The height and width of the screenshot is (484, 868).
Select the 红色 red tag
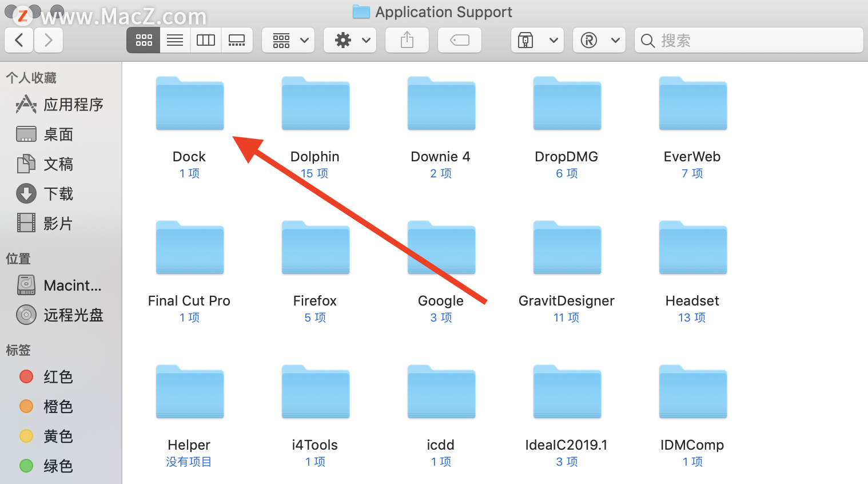point(61,376)
